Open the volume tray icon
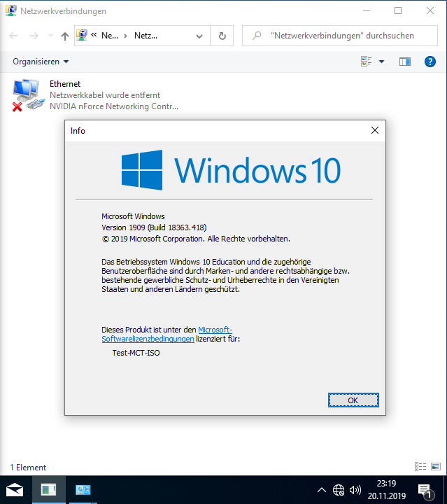This screenshot has height=504, width=447. (355, 490)
